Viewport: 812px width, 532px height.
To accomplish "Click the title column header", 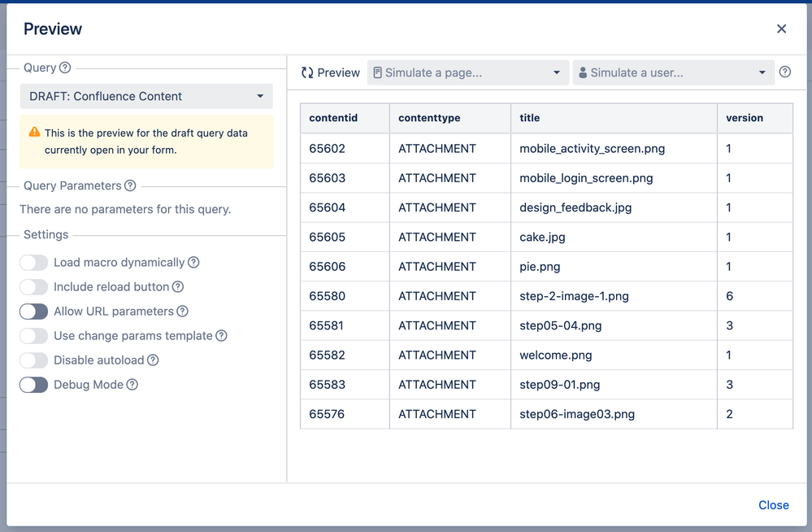I will tap(614, 118).
